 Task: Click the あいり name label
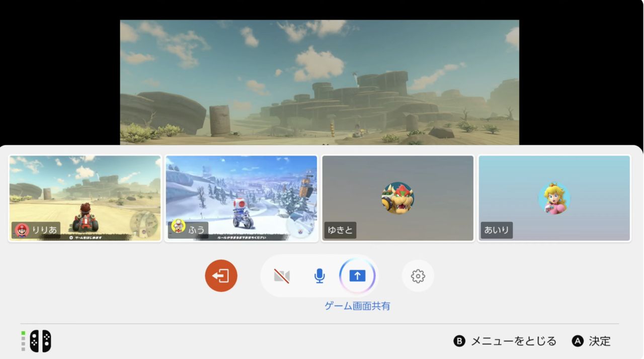pos(497,230)
